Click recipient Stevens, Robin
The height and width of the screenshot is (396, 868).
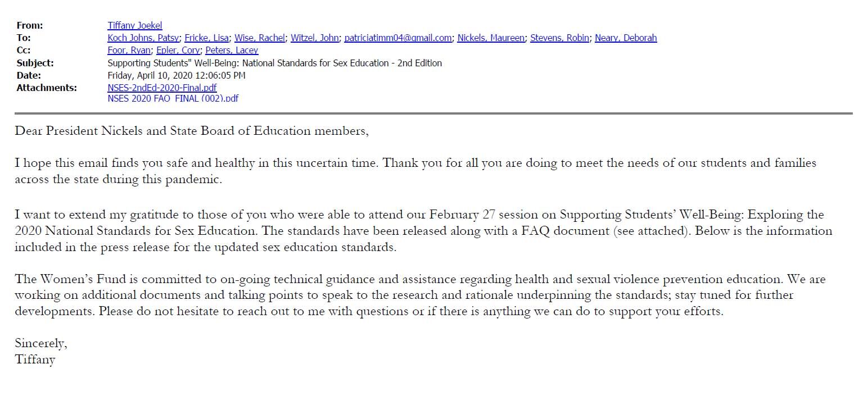[x=560, y=38]
